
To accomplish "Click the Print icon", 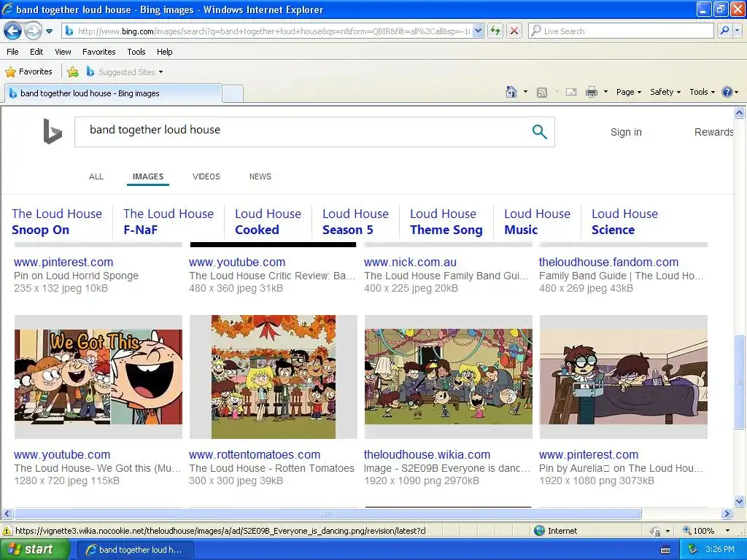I will coord(591,92).
